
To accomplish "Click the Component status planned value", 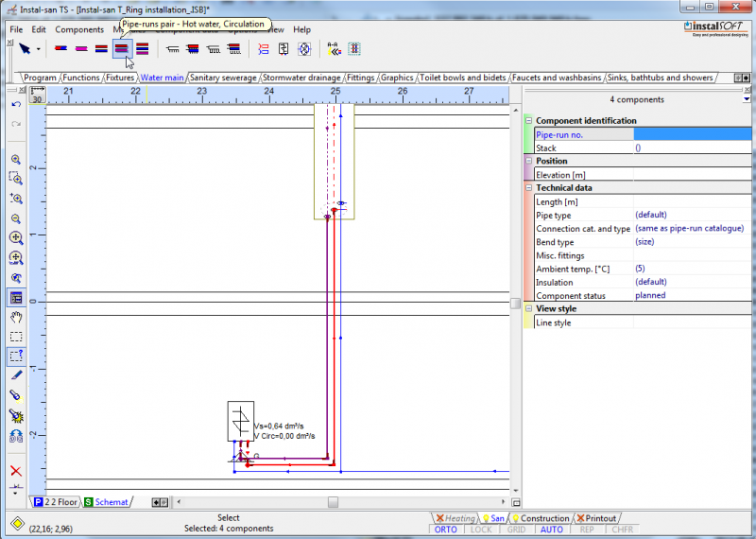I will click(650, 295).
